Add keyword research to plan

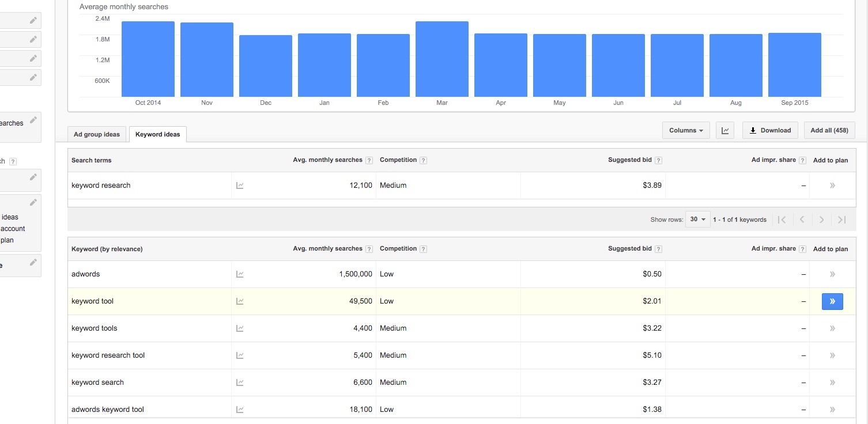tap(832, 185)
